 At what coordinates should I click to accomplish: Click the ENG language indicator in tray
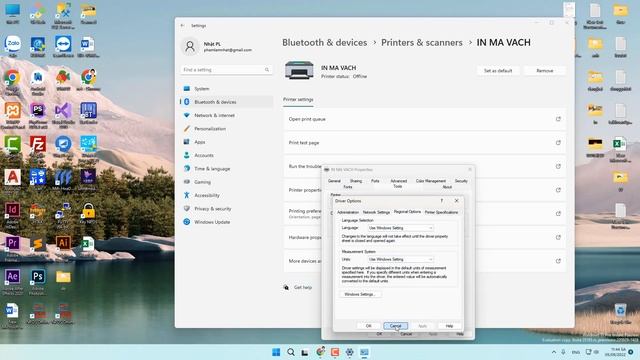point(576,352)
